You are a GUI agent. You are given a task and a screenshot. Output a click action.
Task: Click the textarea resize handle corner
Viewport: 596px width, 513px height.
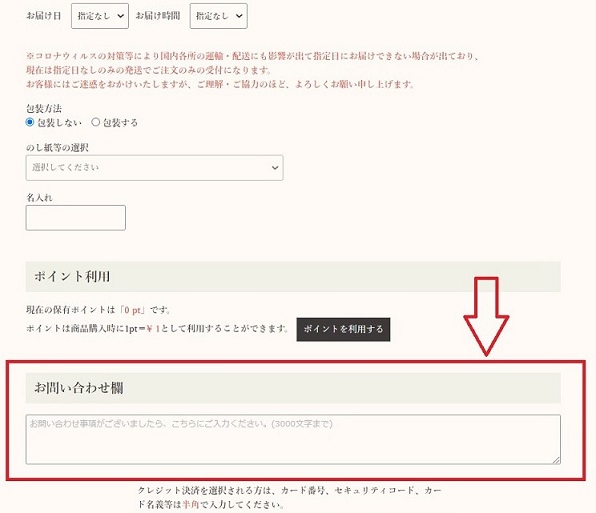(x=556, y=460)
